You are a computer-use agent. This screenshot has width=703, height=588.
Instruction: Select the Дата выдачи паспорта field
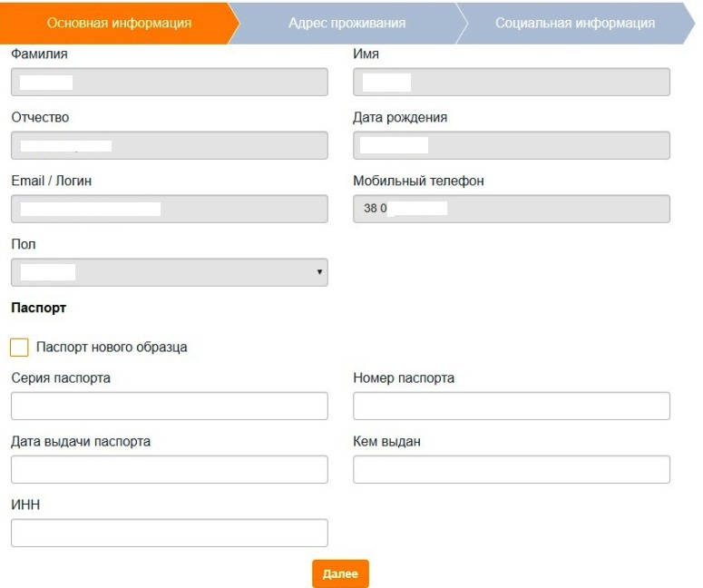pos(169,470)
